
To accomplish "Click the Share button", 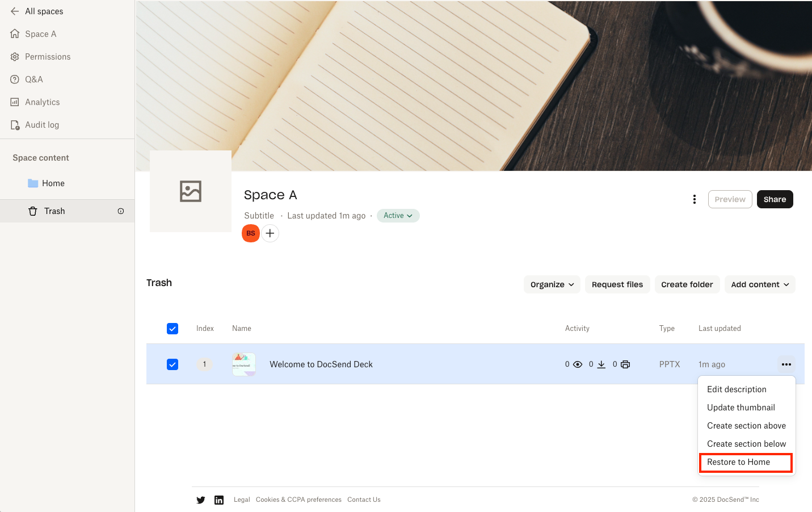I will tap(775, 199).
